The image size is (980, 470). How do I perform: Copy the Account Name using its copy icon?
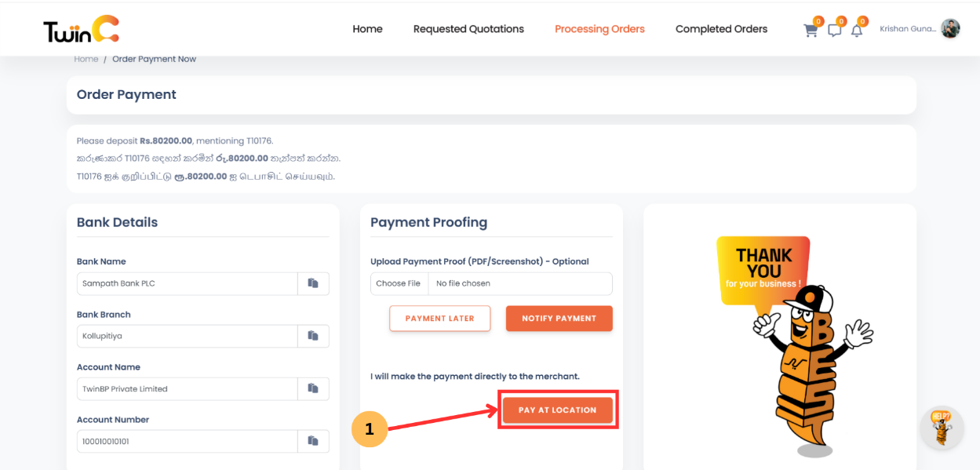click(x=312, y=388)
